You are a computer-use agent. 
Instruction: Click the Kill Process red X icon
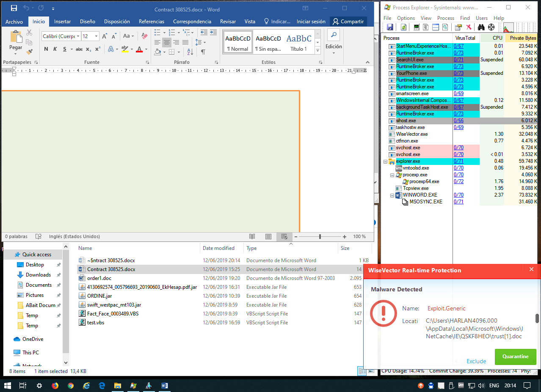click(x=469, y=27)
